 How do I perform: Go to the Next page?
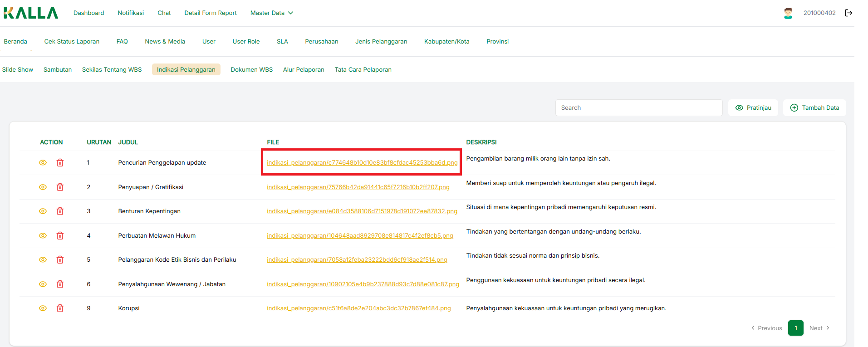819,328
